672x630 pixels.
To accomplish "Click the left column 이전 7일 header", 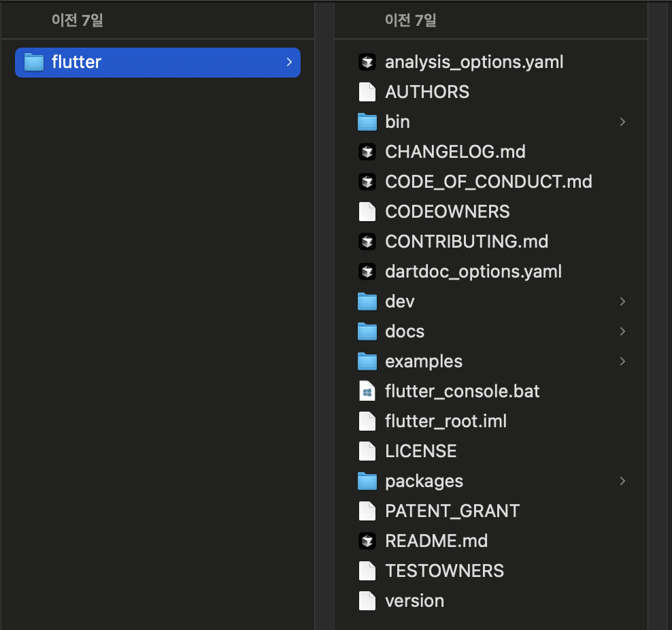I will point(77,20).
